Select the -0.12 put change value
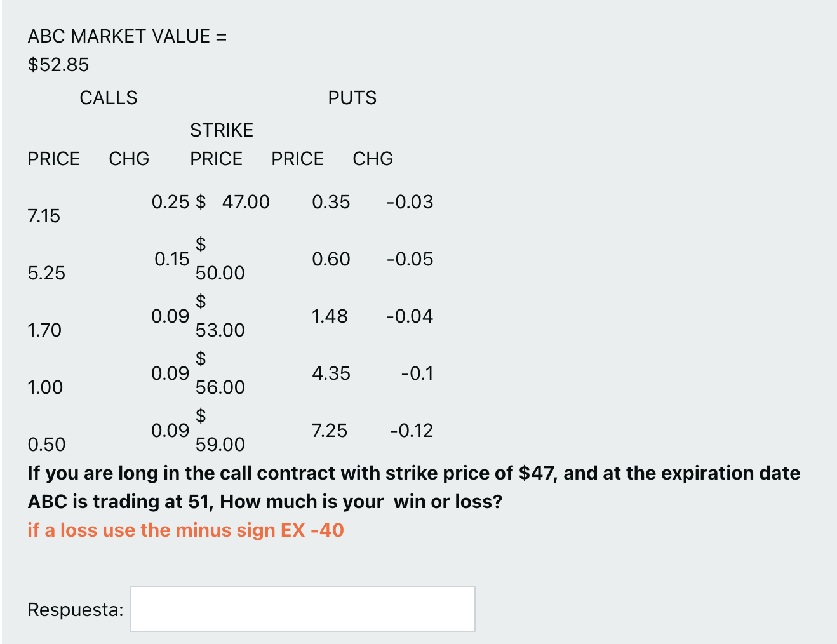This screenshot has height=644, width=837. coord(412,430)
